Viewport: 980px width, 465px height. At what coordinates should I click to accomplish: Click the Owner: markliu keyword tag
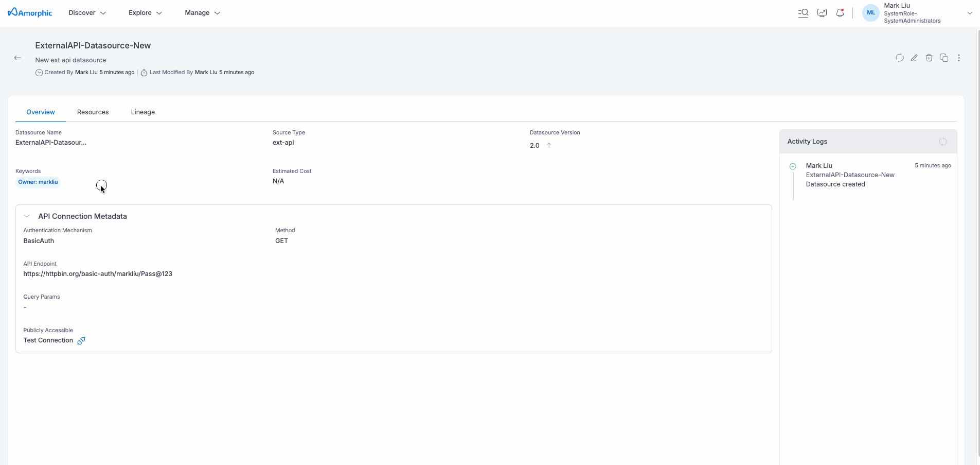coord(38,182)
